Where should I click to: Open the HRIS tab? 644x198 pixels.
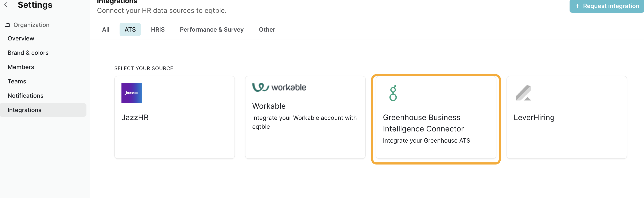coord(158,29)
